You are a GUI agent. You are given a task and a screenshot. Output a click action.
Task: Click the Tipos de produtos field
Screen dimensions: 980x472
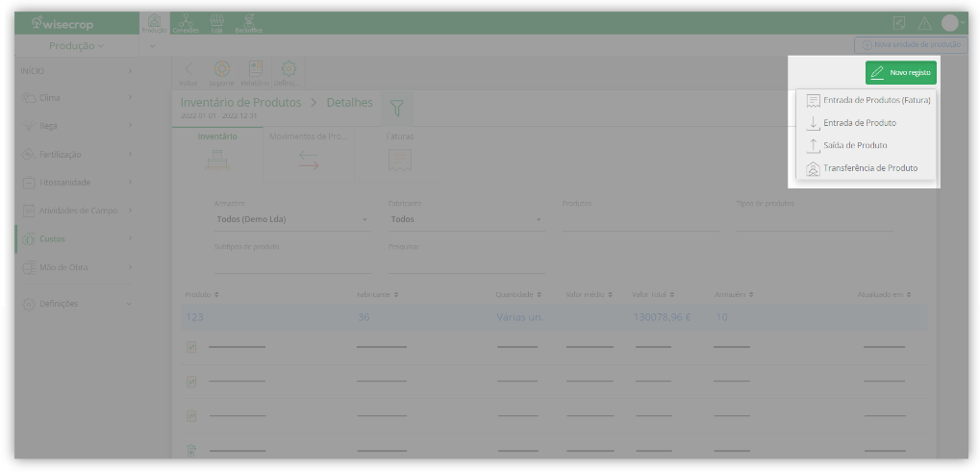pos(815,220)
